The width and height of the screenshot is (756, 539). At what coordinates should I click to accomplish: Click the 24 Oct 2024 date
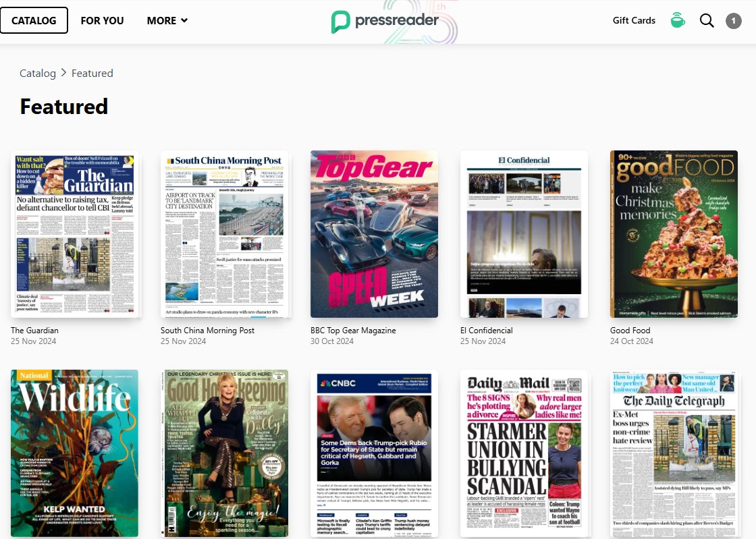[632, 341]
